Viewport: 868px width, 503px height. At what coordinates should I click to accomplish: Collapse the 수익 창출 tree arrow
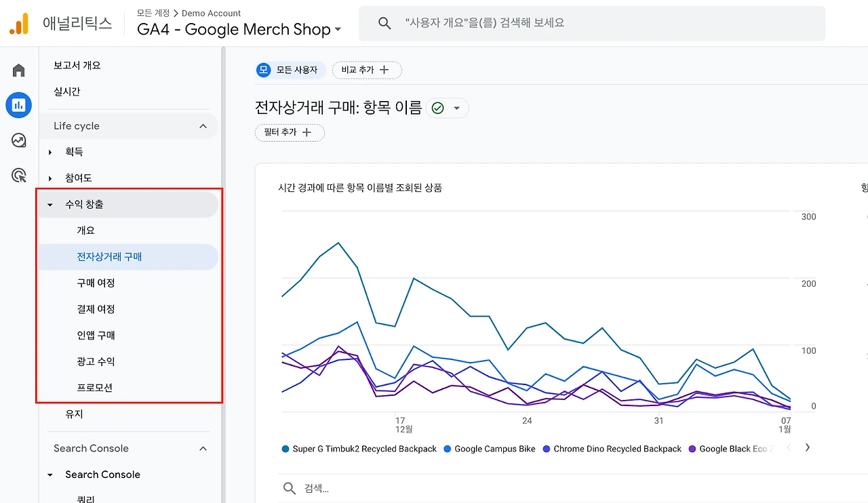tap(50, 205)
